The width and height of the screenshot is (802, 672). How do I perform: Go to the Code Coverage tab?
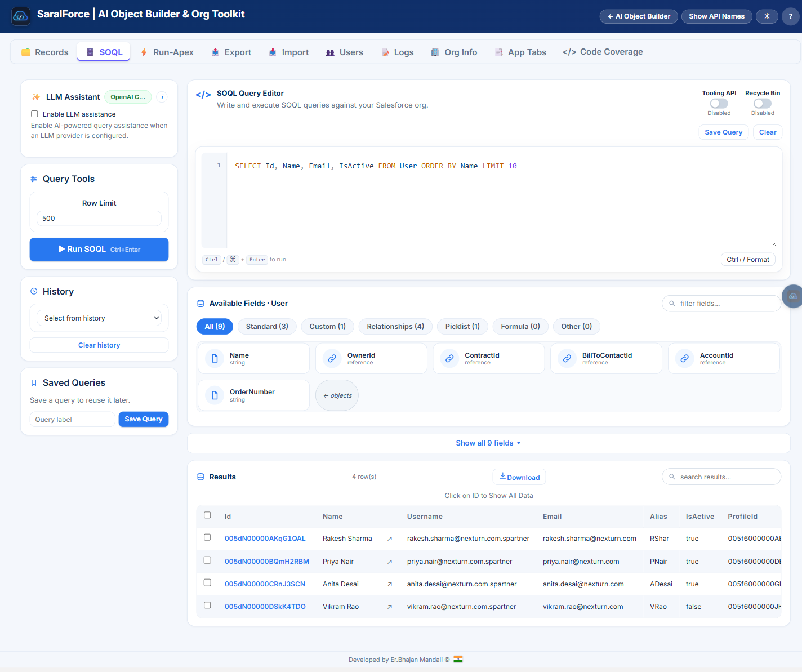(603, 52)
